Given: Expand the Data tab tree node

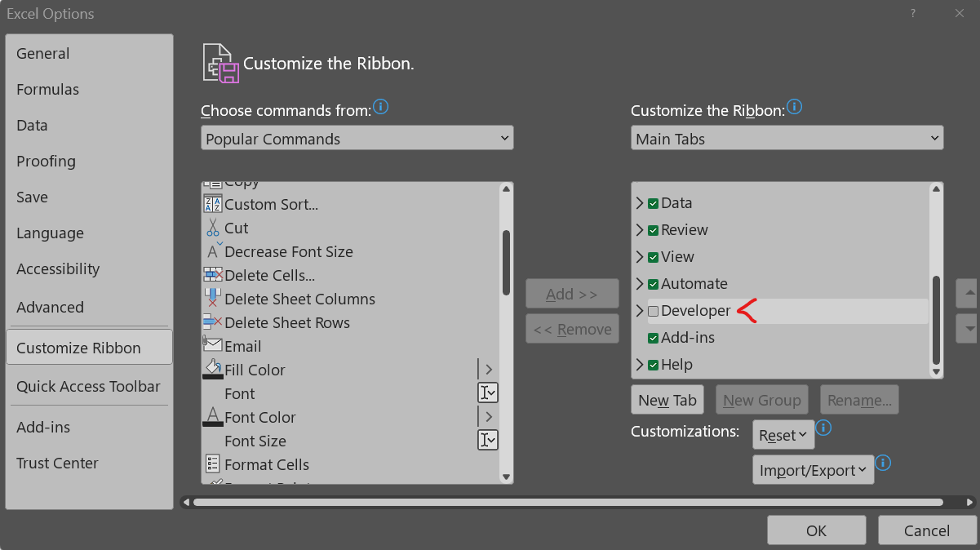Looking at the screenshot, I should 640,203.
